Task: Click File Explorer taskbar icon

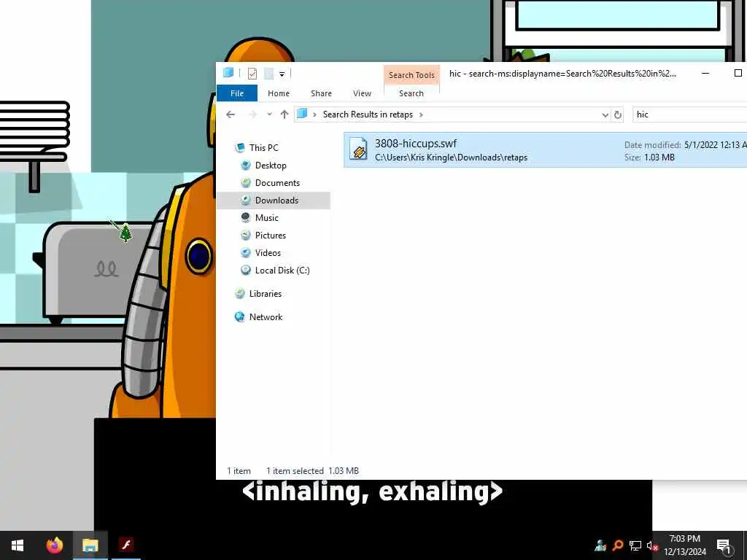Action: (x=90, y=545)
